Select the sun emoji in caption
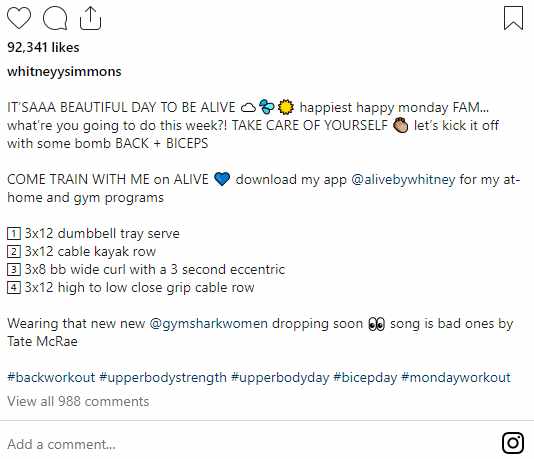Image resolution: width=534 pixels, height=459 pixels. [x=286, y=107]
